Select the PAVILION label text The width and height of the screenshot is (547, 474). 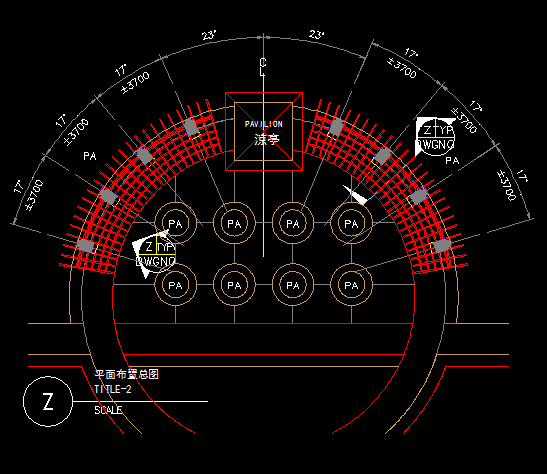tap(264, 124)
